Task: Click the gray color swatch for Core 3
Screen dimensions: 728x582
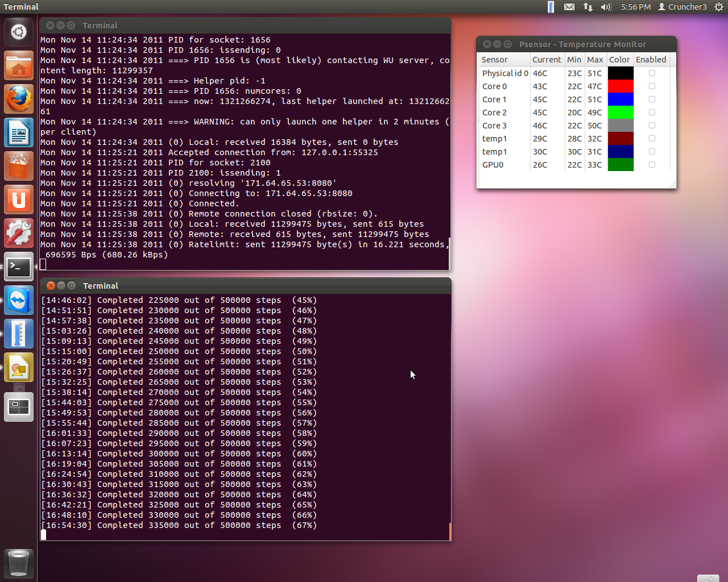Action: coord(621,126)
